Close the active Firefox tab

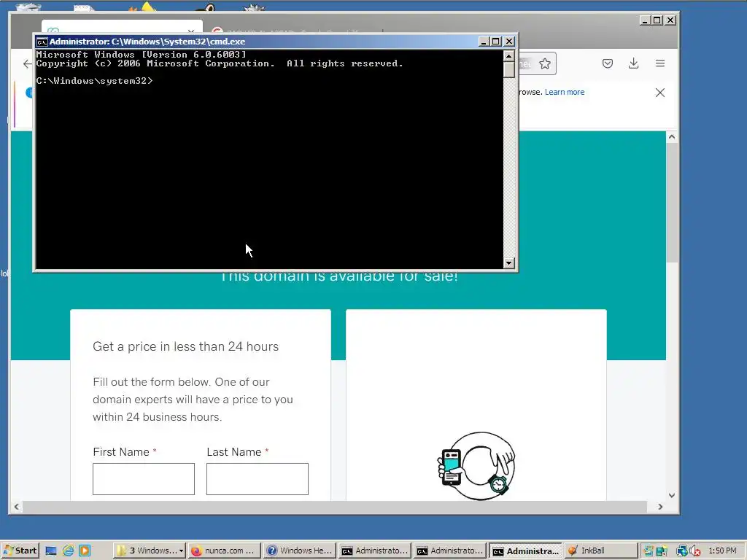tap(191, 31)
